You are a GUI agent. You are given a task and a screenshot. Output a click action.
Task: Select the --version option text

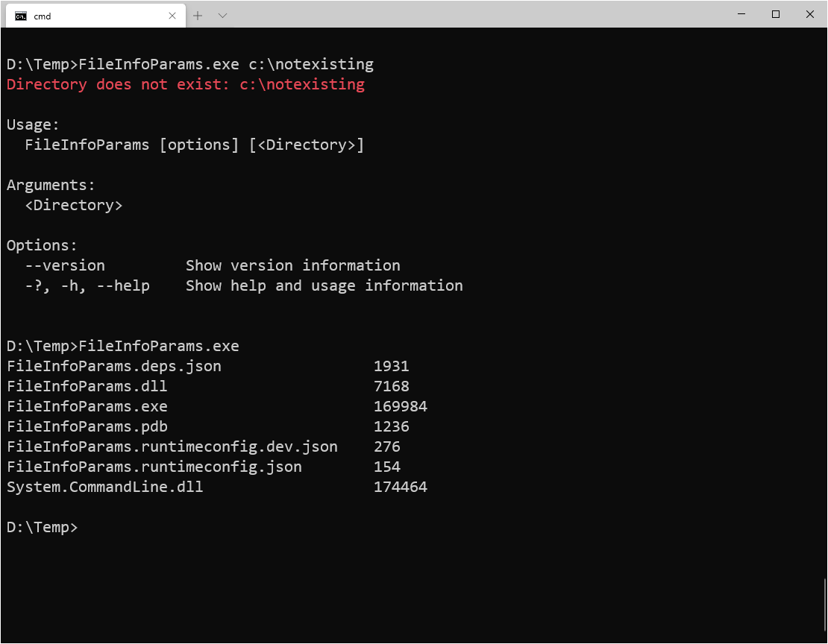(x=65, y=265)
